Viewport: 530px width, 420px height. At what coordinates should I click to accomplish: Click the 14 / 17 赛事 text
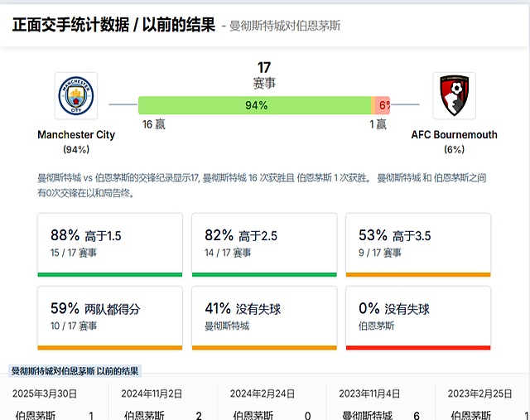(x=228, y=253)
